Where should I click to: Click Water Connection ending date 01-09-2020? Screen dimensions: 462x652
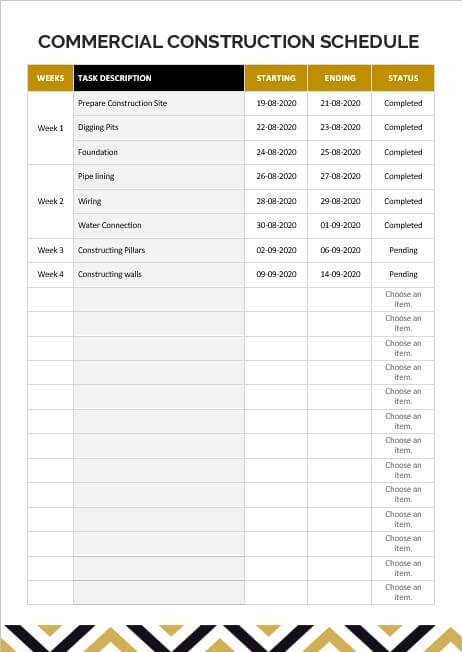340,225
